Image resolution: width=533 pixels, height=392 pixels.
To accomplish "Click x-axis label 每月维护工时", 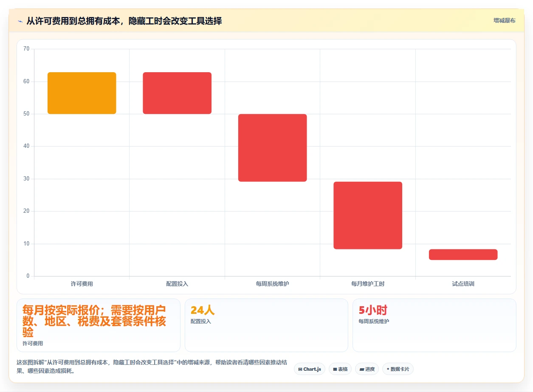I will (x=368, y=284).
